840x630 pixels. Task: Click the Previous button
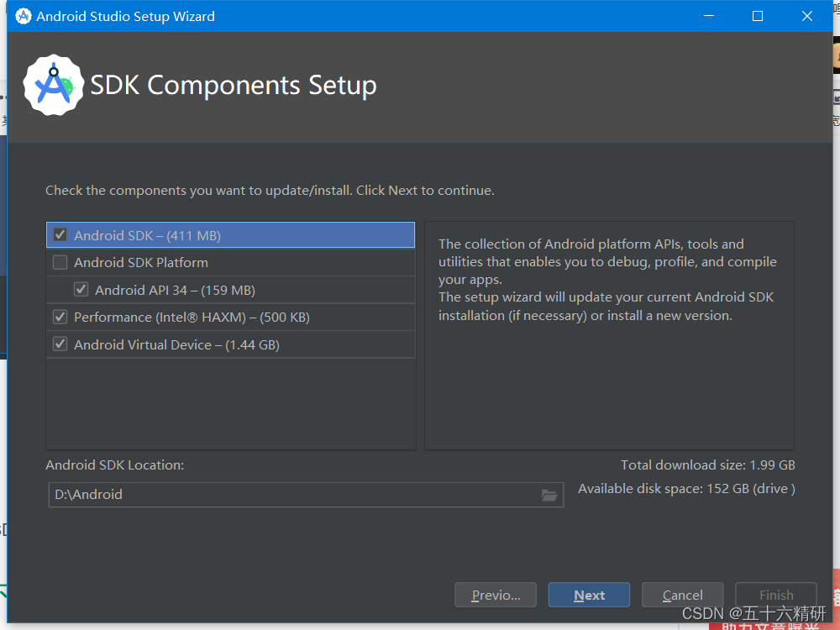[x=496, y=596]
